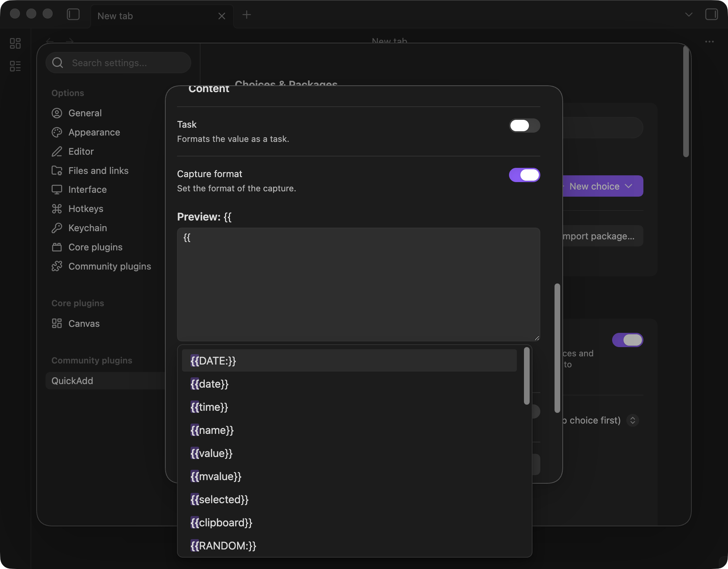Click the Hotkeys command-key icon
The width and height of the screenshot is (728, 569).
57,209
